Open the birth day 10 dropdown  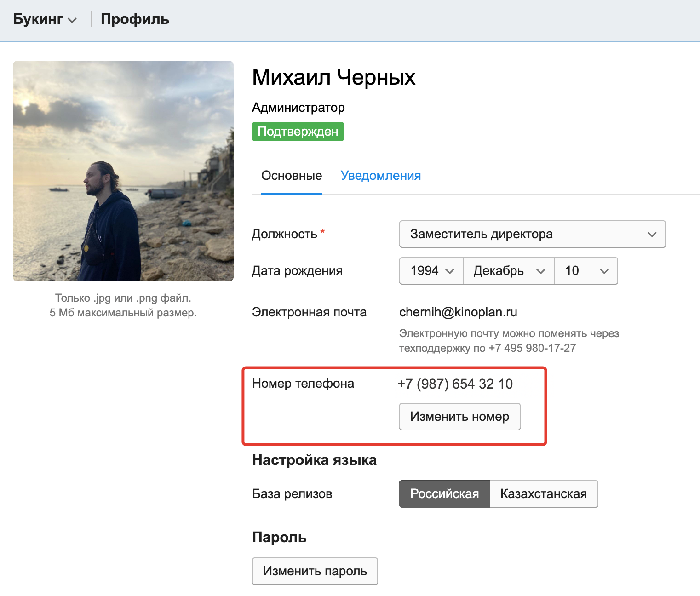click(x=586, y=271)
